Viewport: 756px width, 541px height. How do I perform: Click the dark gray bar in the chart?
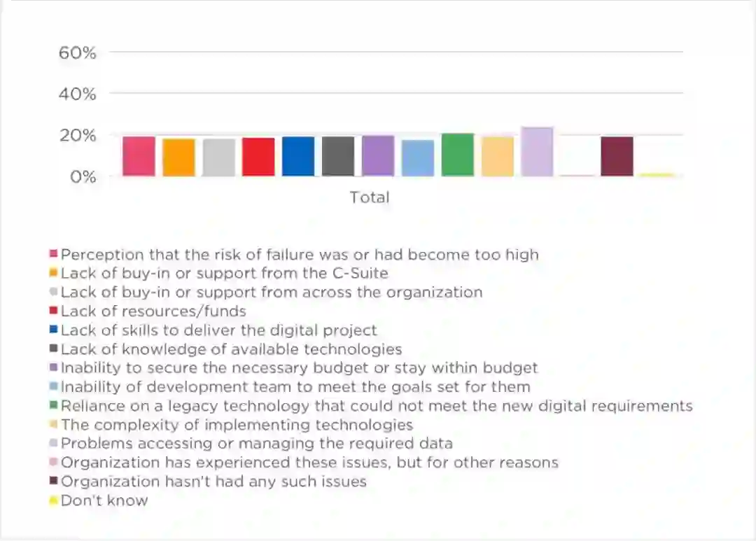point(338,157)
